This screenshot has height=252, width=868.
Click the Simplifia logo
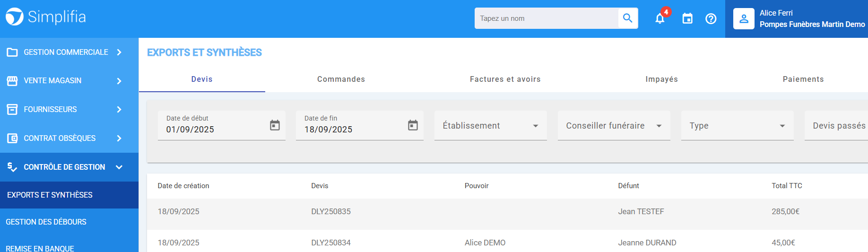(46, 17)
